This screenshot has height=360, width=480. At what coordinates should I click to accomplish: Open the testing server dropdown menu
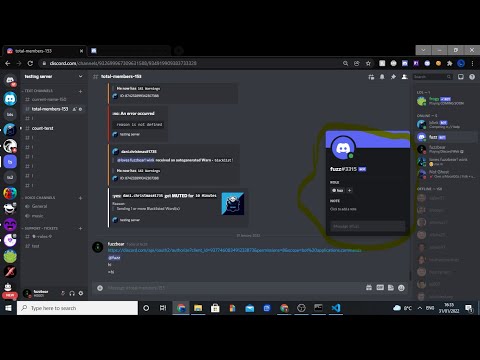[80, 76]
